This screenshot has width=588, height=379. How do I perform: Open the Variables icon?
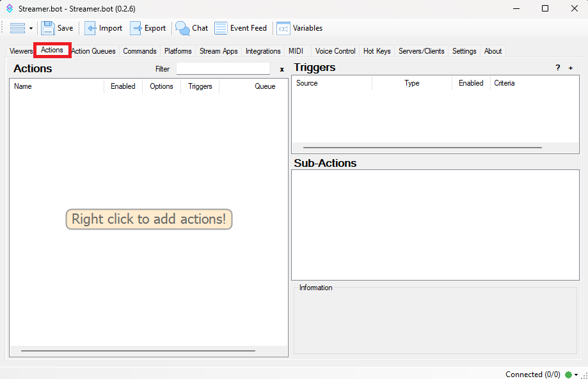click(283, 28)
